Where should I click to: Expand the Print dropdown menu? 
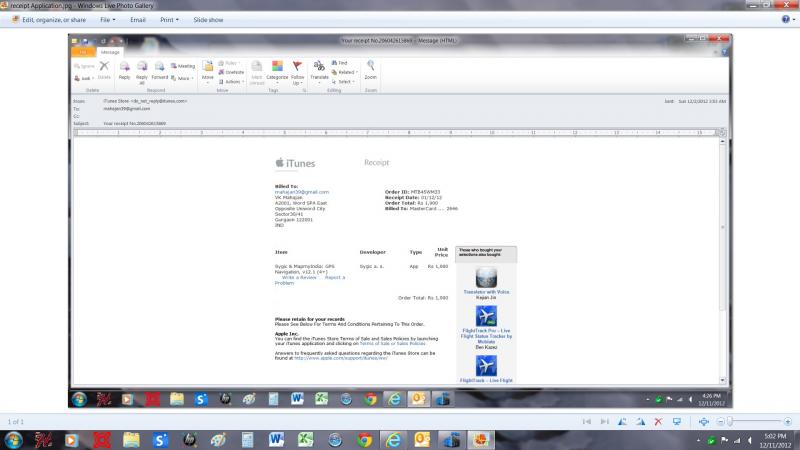point(169,20)
